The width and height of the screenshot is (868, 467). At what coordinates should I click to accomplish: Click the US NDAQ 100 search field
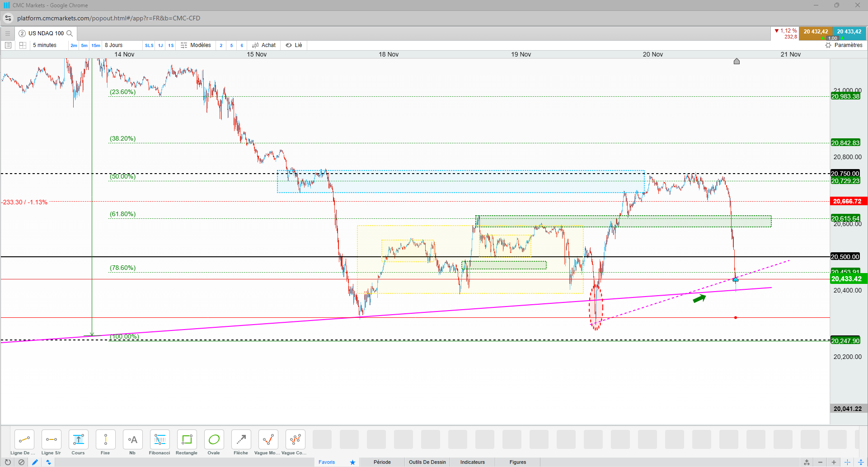[46, 33]
